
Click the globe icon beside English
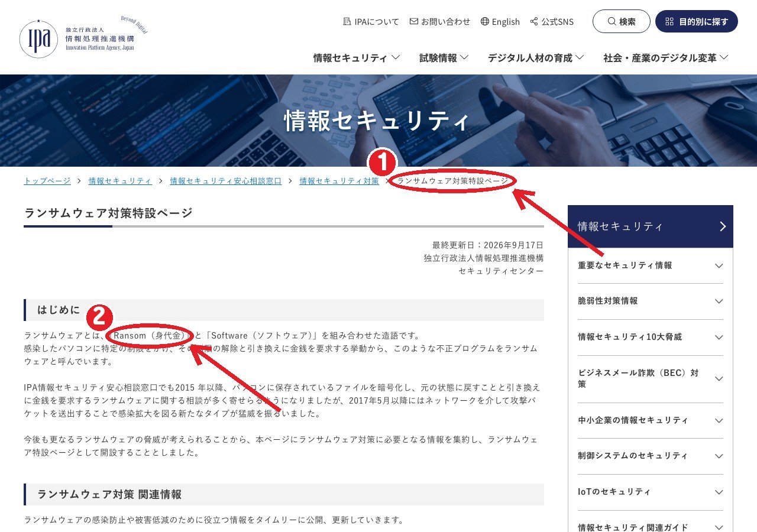(485, 21)
